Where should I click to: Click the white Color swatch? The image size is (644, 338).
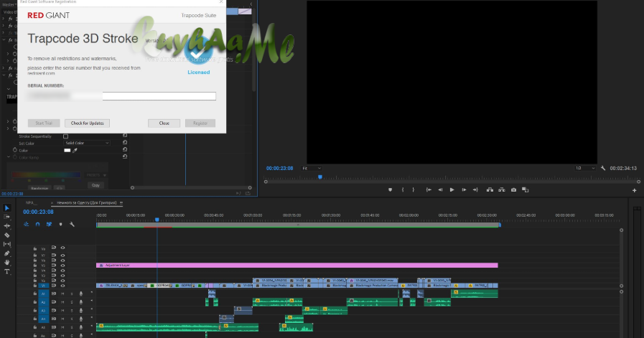[67, 150]
